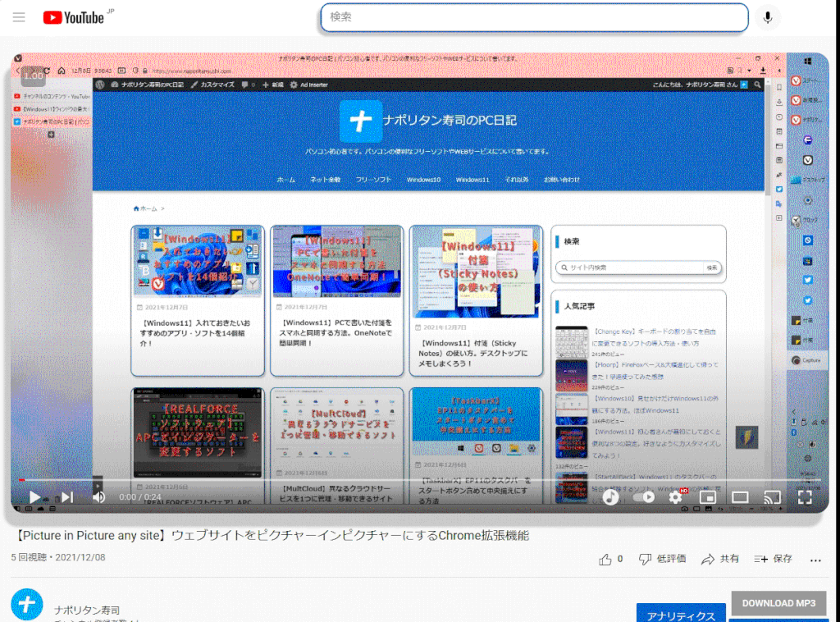Viewport: 840px width, 622px height.
Task: Enable theater mode
Action: [740, 497]
